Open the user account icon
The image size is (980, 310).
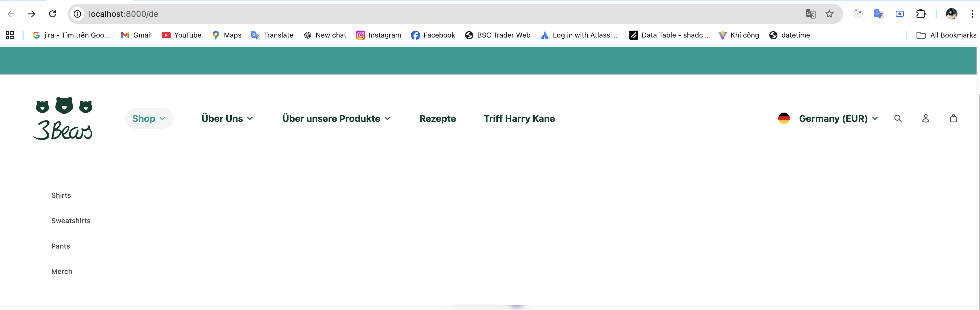pos(925,118)
